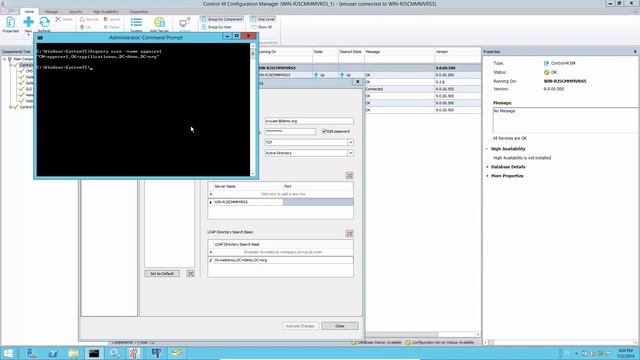Open File Explorer from the taskbar

(x=73, y=353)
